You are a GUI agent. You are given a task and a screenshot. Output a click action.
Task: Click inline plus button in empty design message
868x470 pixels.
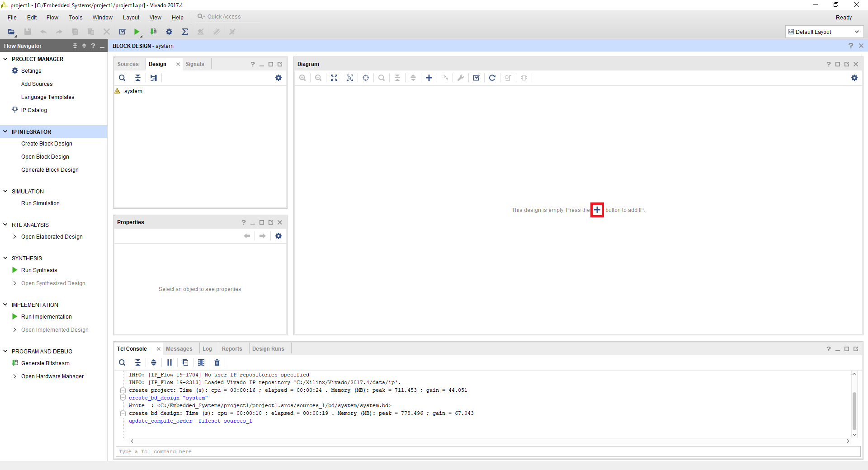point(597,210)
